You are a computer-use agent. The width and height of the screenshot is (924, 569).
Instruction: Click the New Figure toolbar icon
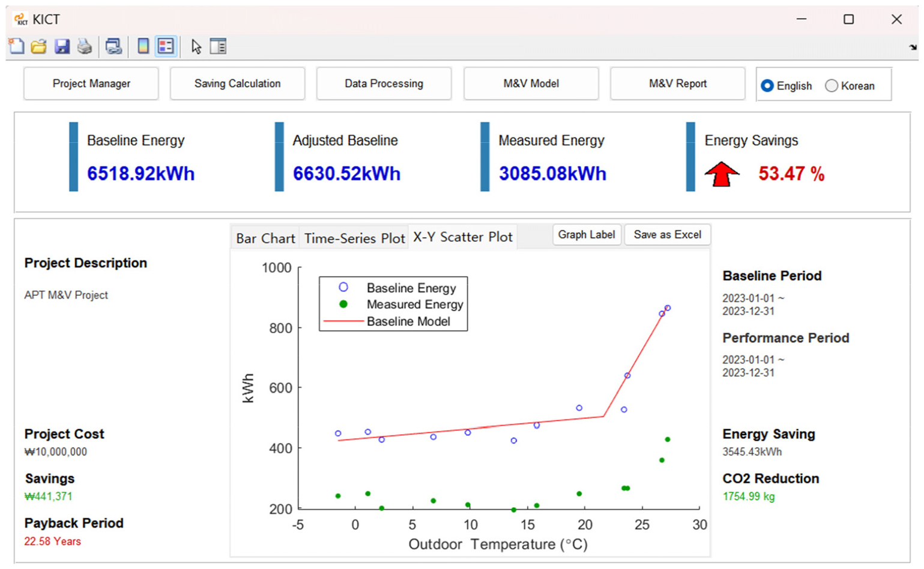pyautogui.click(x=16, y=46)
